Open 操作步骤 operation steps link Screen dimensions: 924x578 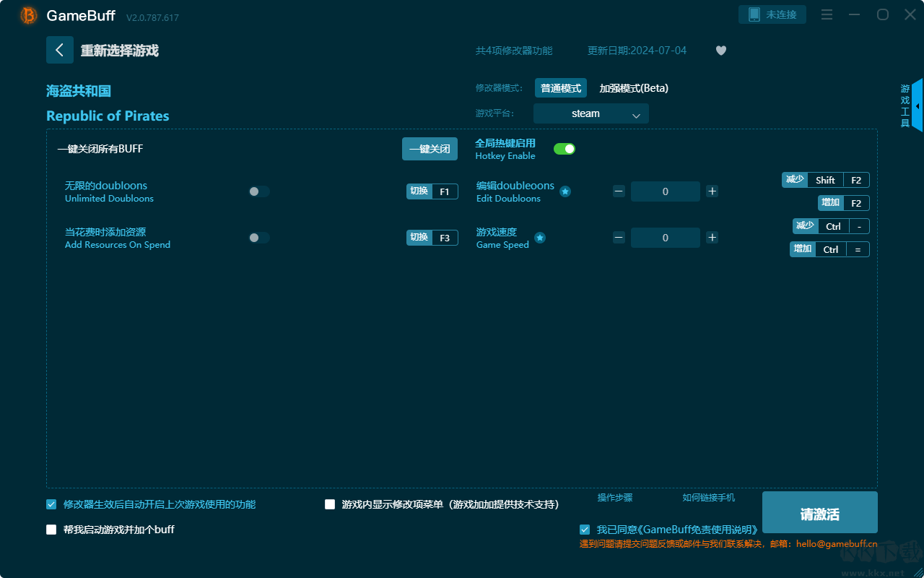click(615, 498)
